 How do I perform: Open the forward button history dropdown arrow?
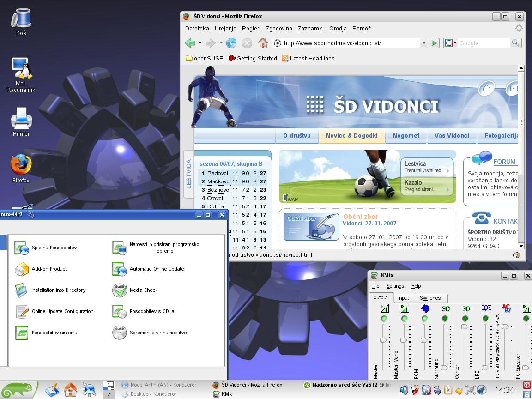[221, 43]
